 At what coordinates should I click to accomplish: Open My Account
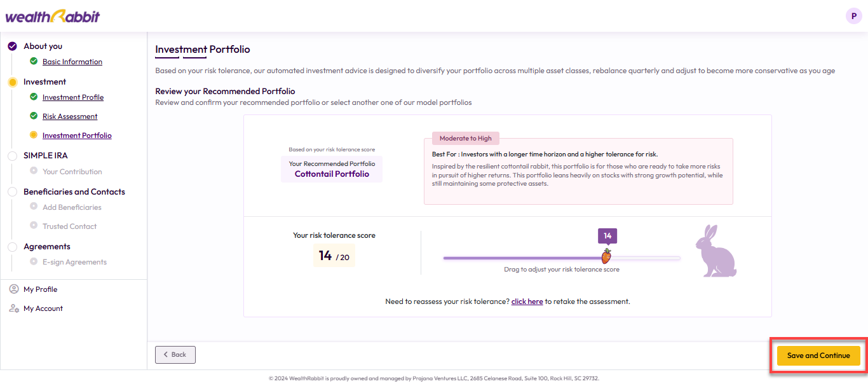pyautogui.click(x=43, y=308)
